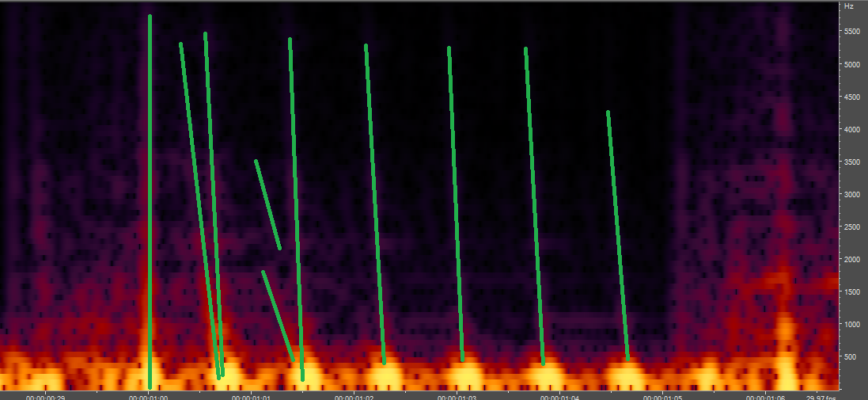Screen dimensions: 868x400
Task: Select the 500 frequency scale value
Action: pos(851,356)
